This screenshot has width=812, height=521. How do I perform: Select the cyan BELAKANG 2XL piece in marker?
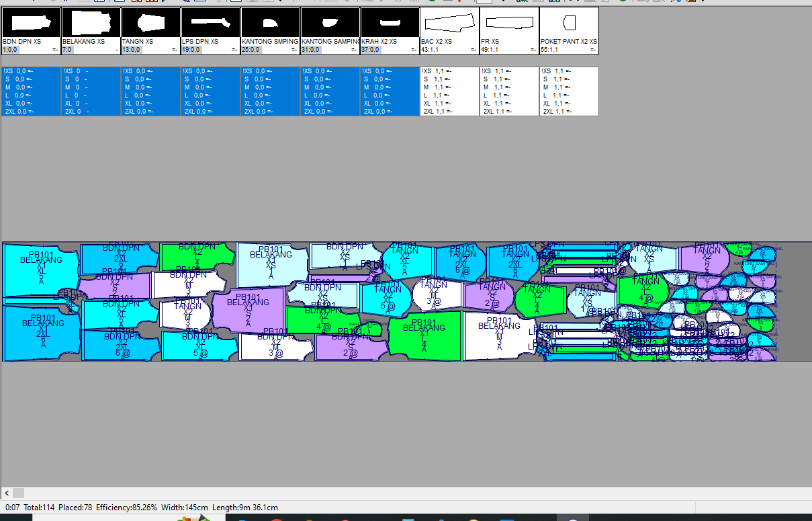(x=42, y=333)
